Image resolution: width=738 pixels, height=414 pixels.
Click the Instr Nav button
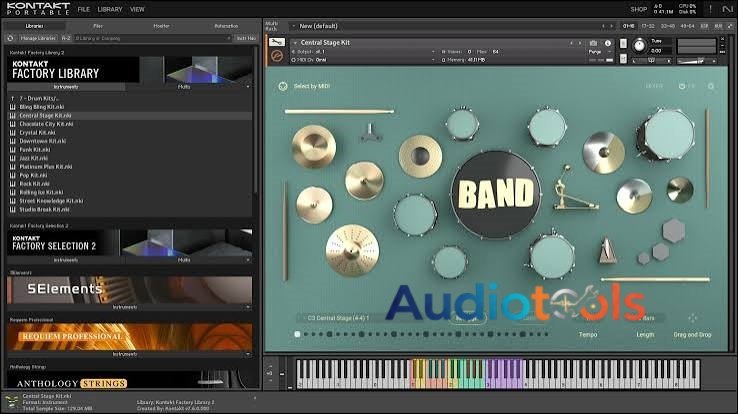point(246,38)
